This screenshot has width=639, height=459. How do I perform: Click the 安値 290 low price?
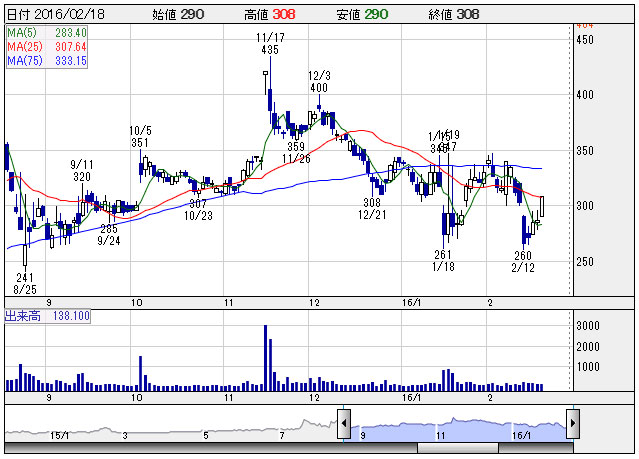pos(362,15)
